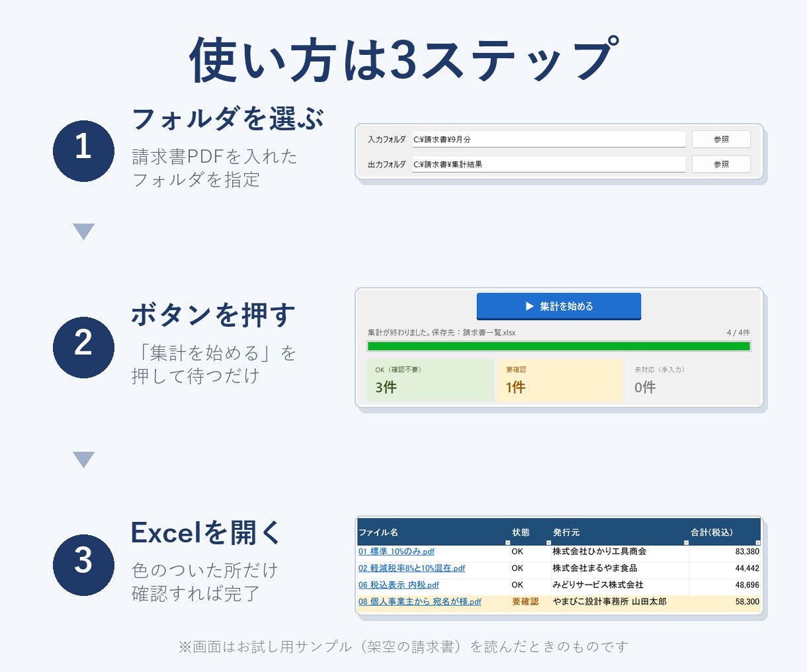The image size is (807, 672).
Task: Start aggregation with 集計を始める button
Action: [559, 306]
